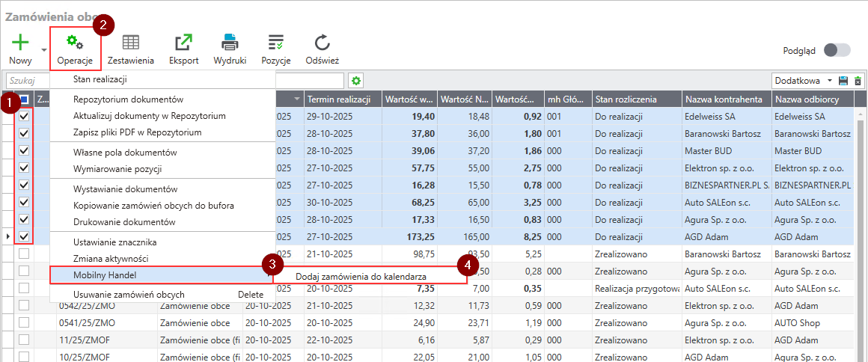
Task: Click the green plus Nowy icon
Action: [21, 43]
